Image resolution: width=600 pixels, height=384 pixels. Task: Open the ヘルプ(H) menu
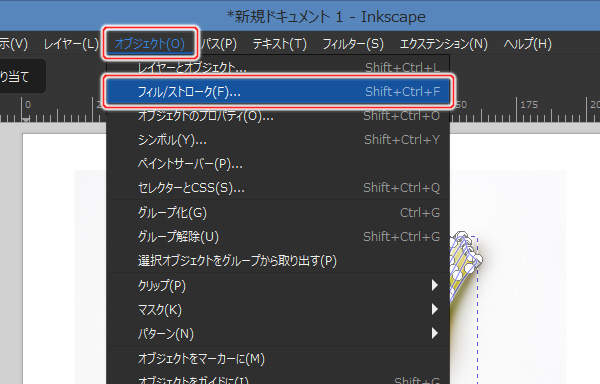click(x=528, y=44)
